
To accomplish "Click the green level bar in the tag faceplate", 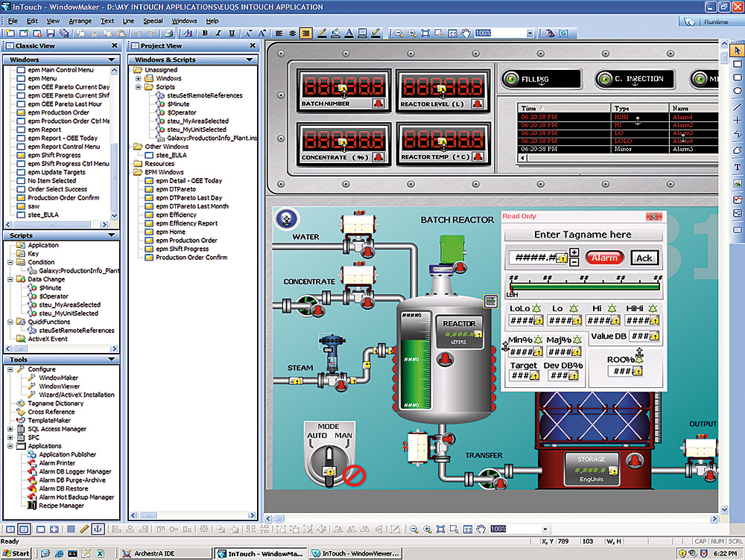I will 585,285.
